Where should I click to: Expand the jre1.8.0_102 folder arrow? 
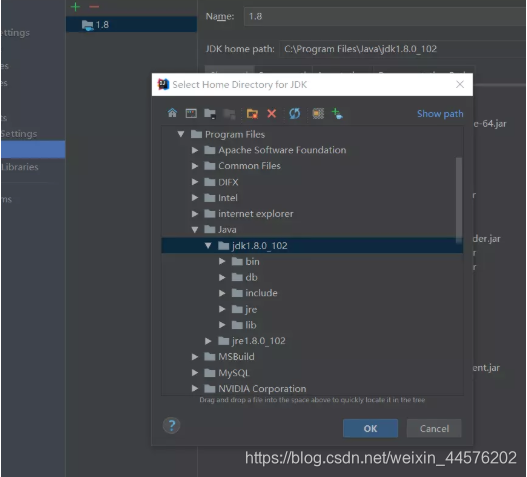pos(208,341)
